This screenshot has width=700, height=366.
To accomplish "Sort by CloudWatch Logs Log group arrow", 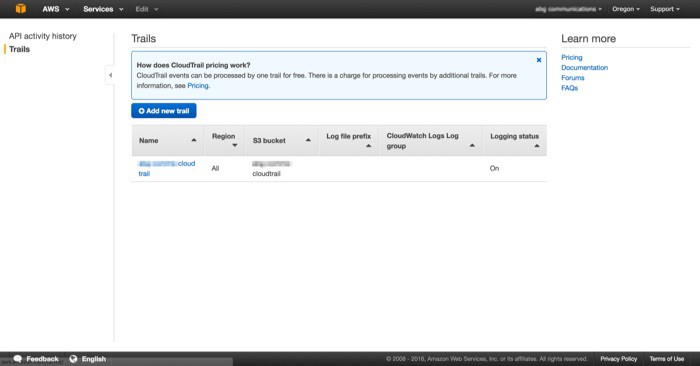I will click(x=472, y=146).
